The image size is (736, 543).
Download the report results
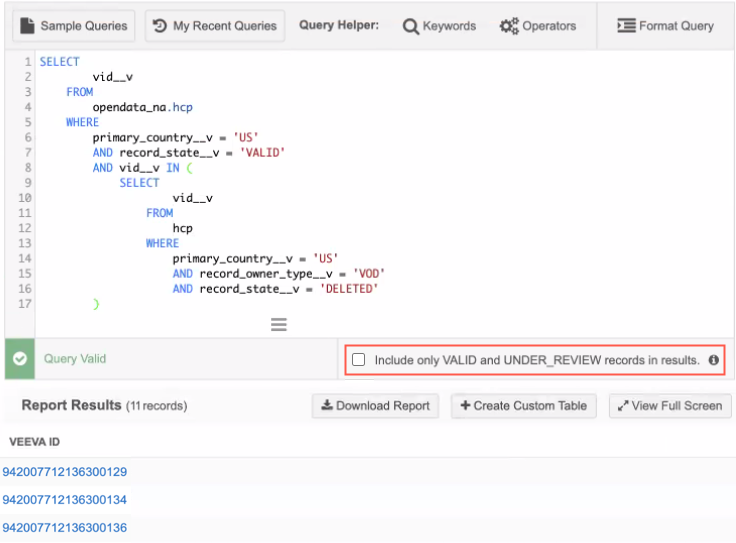click(375, 405)
